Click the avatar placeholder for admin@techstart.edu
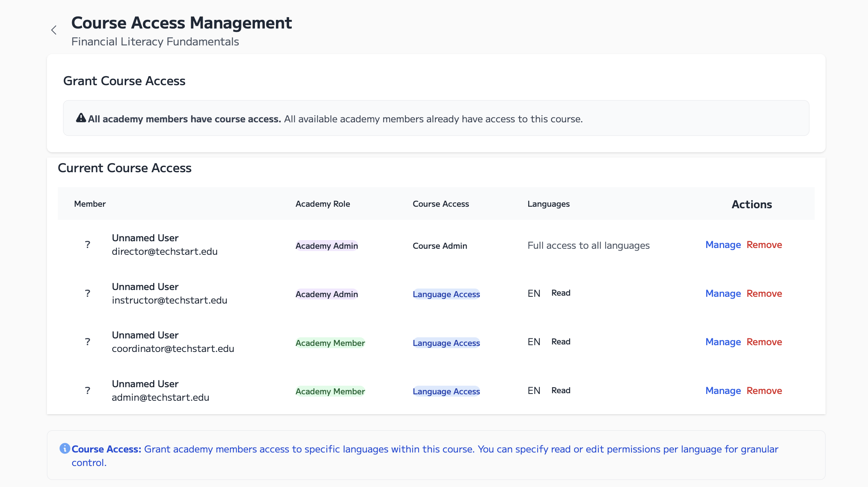 pyautogui.click(x=87, y=390)
